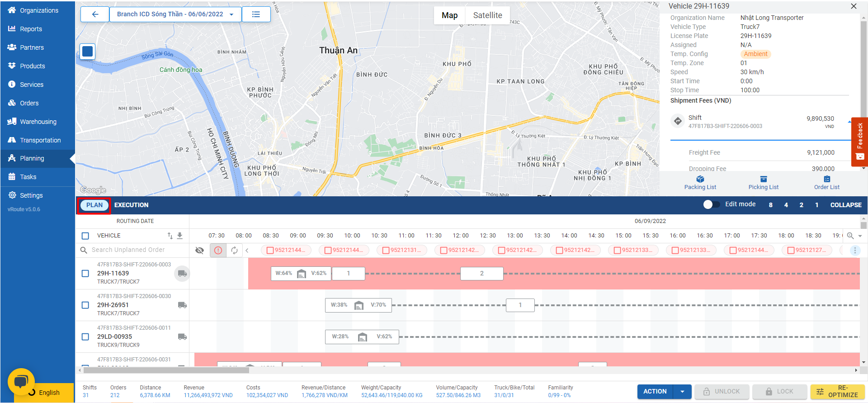The image size is (868, 403).
Task: Open the Branch ICD Sóng Thần date dropdown
Action: coord(175,14)
